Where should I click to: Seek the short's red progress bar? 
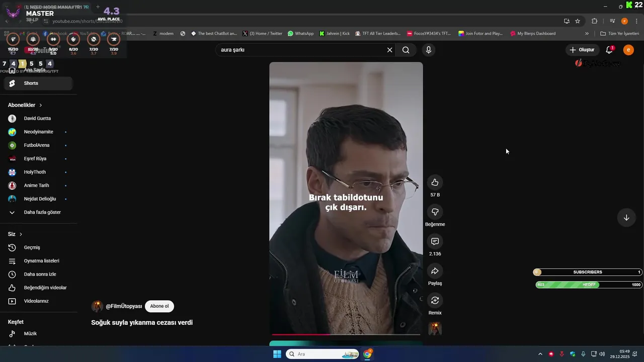[346, 334]
